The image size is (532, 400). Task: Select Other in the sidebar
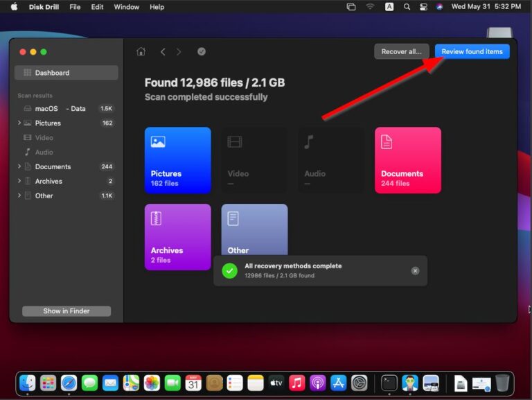coord(66,195)
